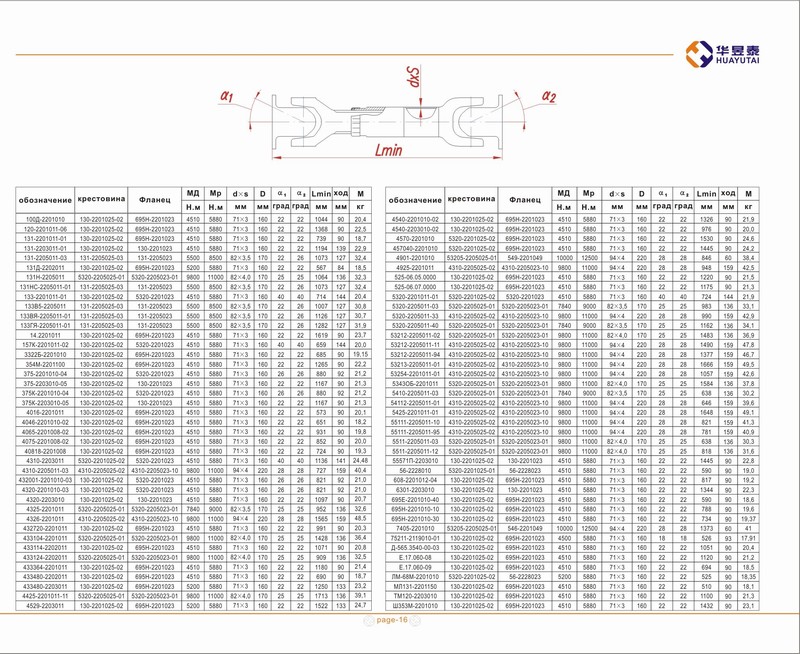Click designation ТМ120-2203010
The image size is (800, 654).
(x=415, y=596)
